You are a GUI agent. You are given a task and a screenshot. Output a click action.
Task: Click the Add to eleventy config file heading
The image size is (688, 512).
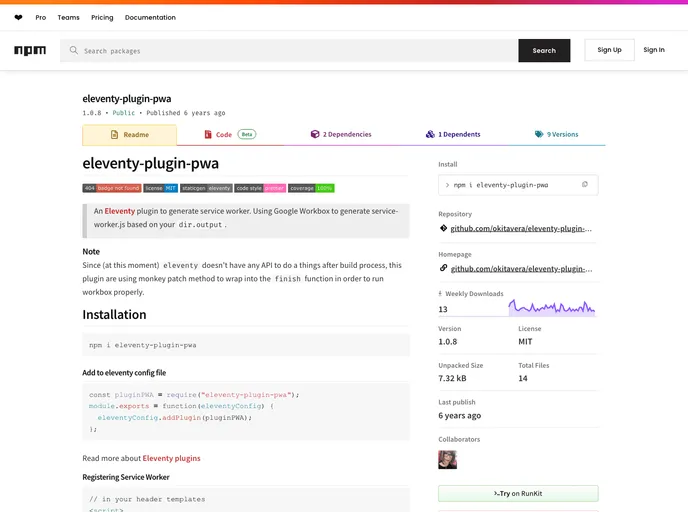pos(124,372)
